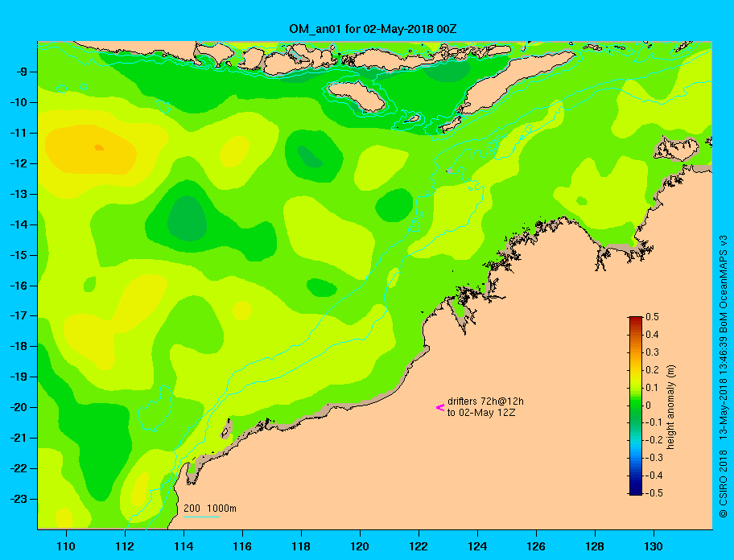The image size is (734, 560).
Task: Click the vertical CSIRO BoM OceanMAPS credit text
Action: [x=723, y=376]
